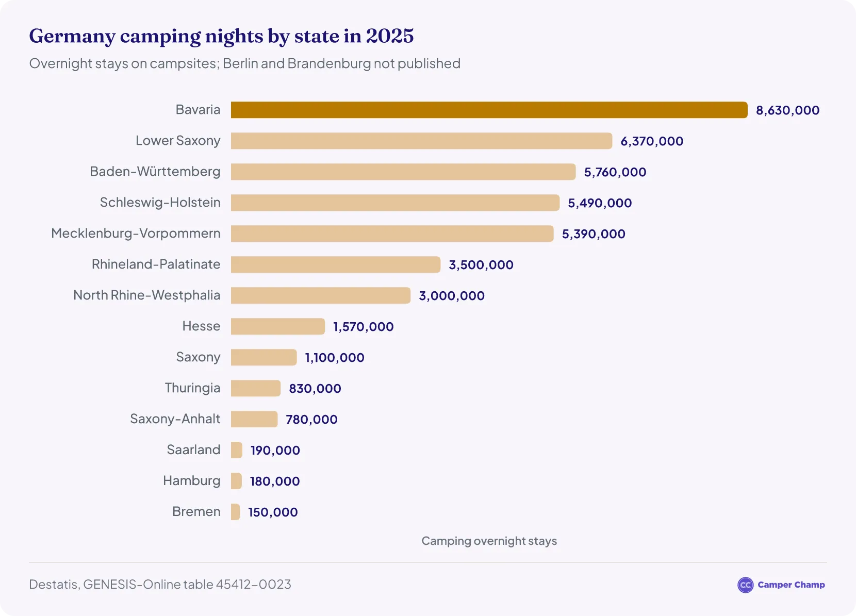Select the Mecklenburg-Vorpommern bar
Viewport: 856px width, 616px height.
coord(392,234)
